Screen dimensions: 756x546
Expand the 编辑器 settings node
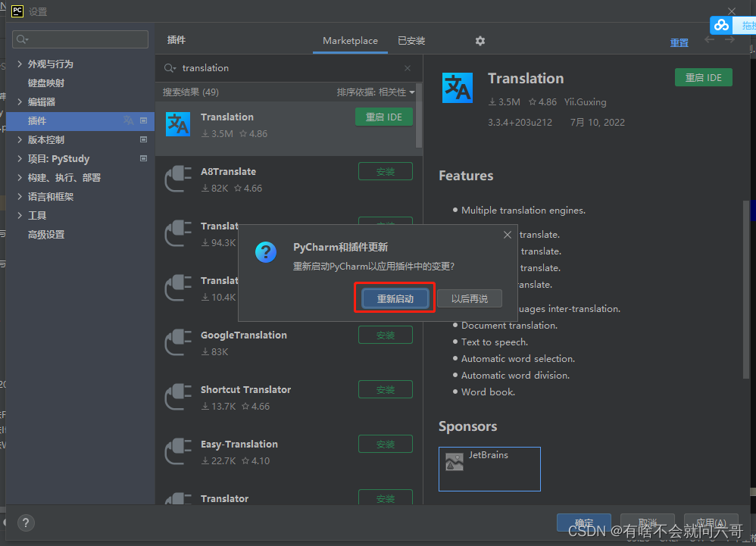coord(19,101)
